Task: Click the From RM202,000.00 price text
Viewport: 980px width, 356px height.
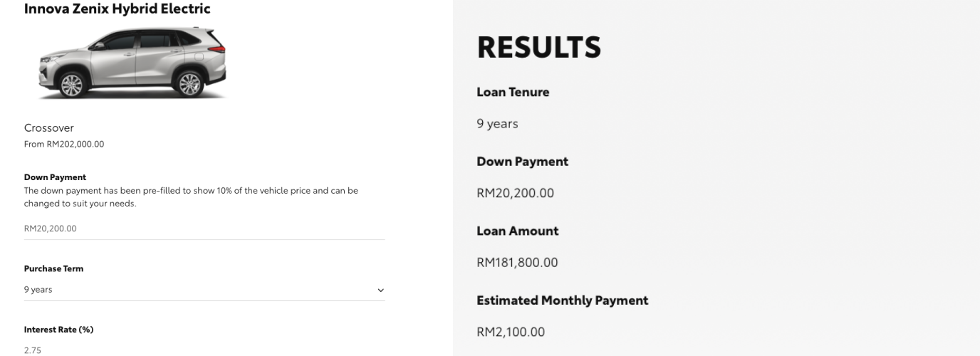Action: click(x=64, y=144)
